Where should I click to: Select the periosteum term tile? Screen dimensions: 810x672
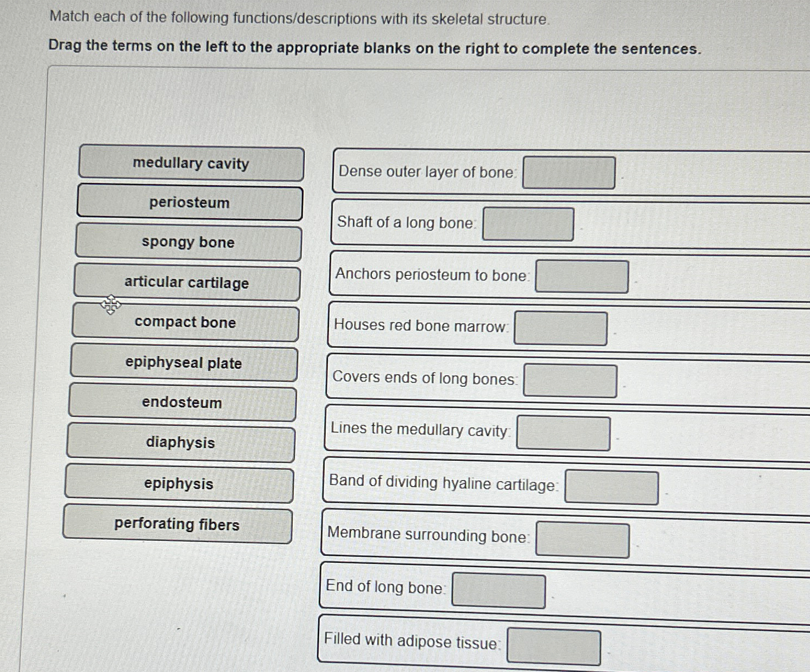tap(190, 204)
